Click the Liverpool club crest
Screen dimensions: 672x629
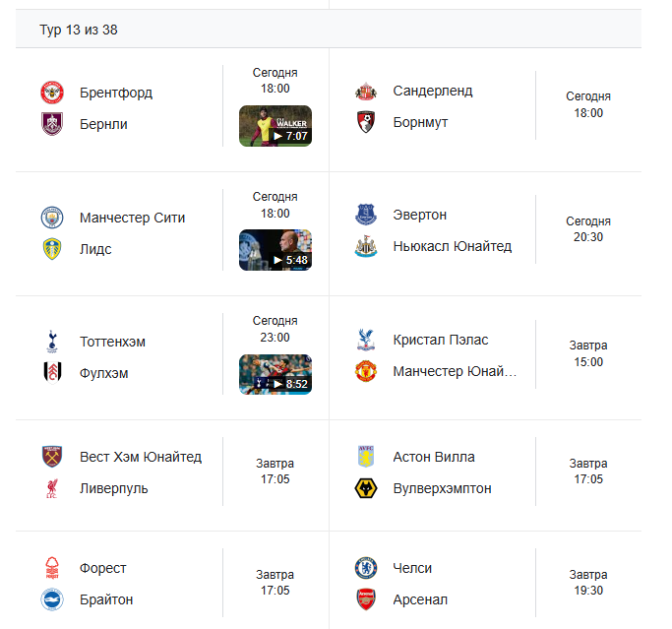[x=52, y=488]
